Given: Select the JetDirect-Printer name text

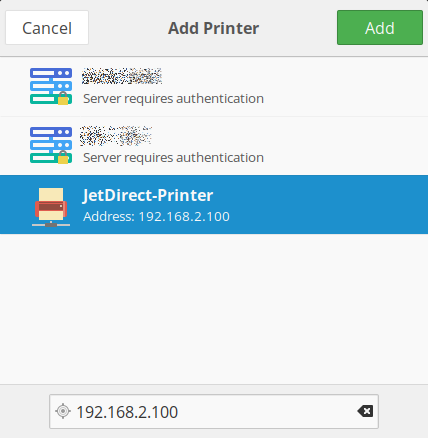Looking at the screenshot, I should pyautogui.click(x=148, y=195).
